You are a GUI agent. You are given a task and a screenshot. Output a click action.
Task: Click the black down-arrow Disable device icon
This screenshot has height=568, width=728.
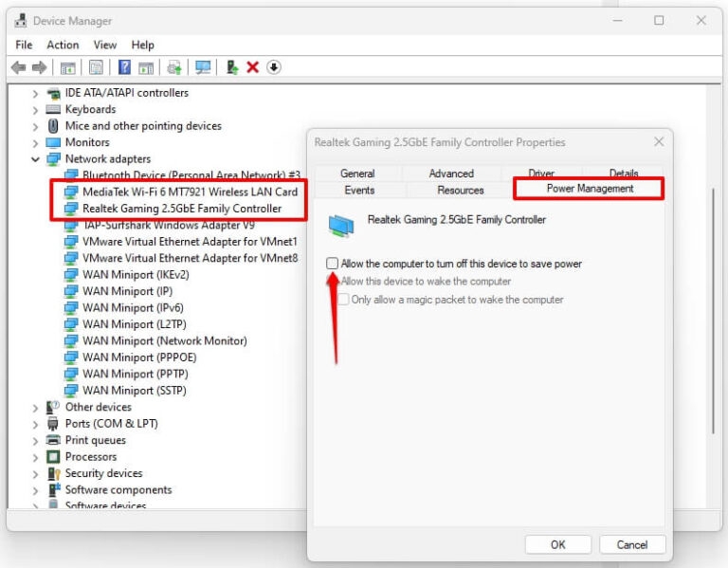[x=274, y=67]
